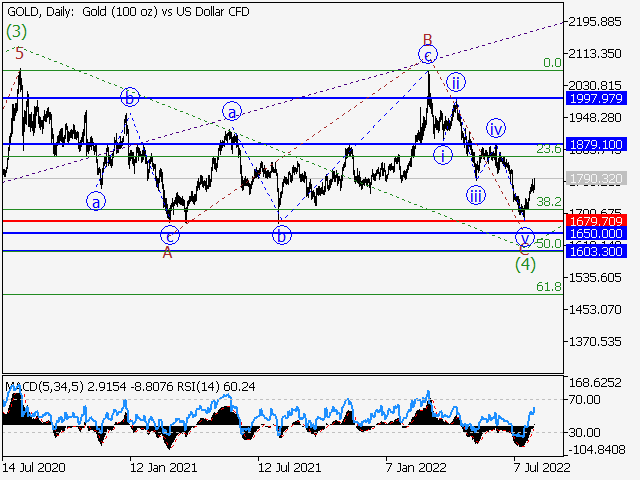The image size is (640, 480).
Task: Select the Fibonacci 23.6 level label
Action: 549,149
